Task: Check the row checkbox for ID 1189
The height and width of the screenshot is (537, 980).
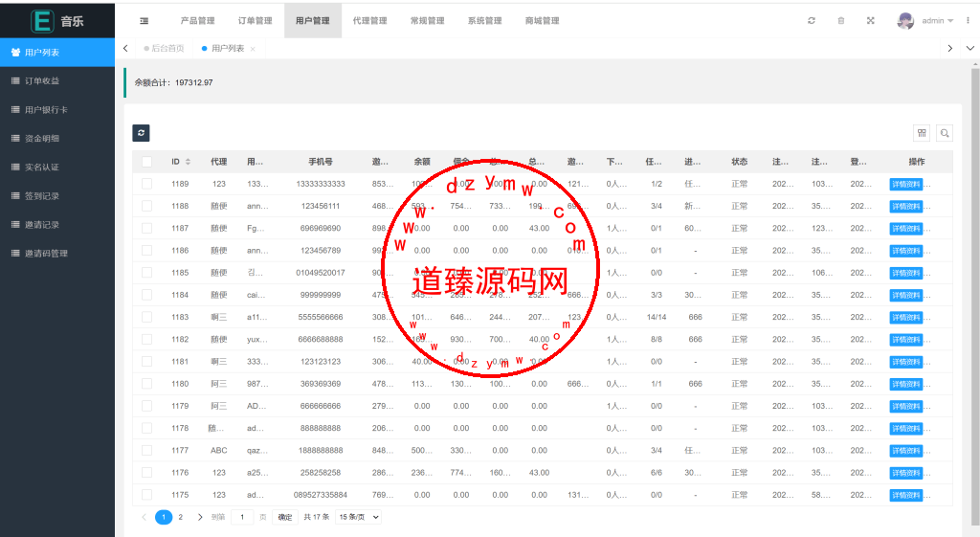Action: (146, 184)
